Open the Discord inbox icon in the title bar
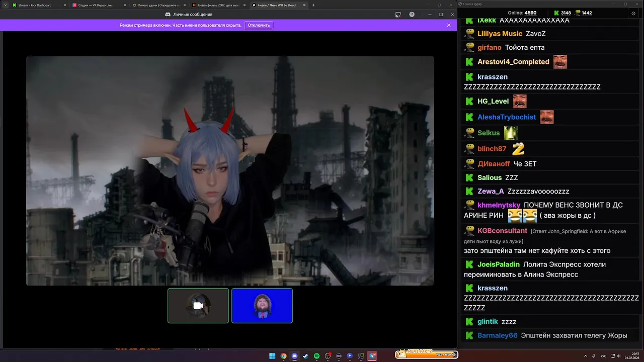Screen dimensions: 644x362 pos(398,15)
